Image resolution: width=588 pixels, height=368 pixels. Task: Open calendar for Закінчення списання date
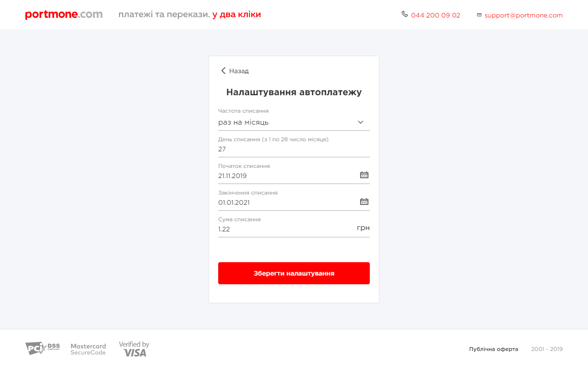pyautogui.click(x=364, y=201)
